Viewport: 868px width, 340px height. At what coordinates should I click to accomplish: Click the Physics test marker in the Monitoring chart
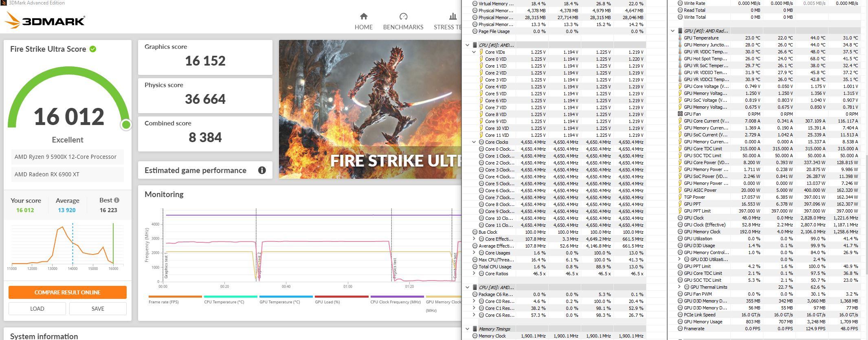(x=395, y=269)
